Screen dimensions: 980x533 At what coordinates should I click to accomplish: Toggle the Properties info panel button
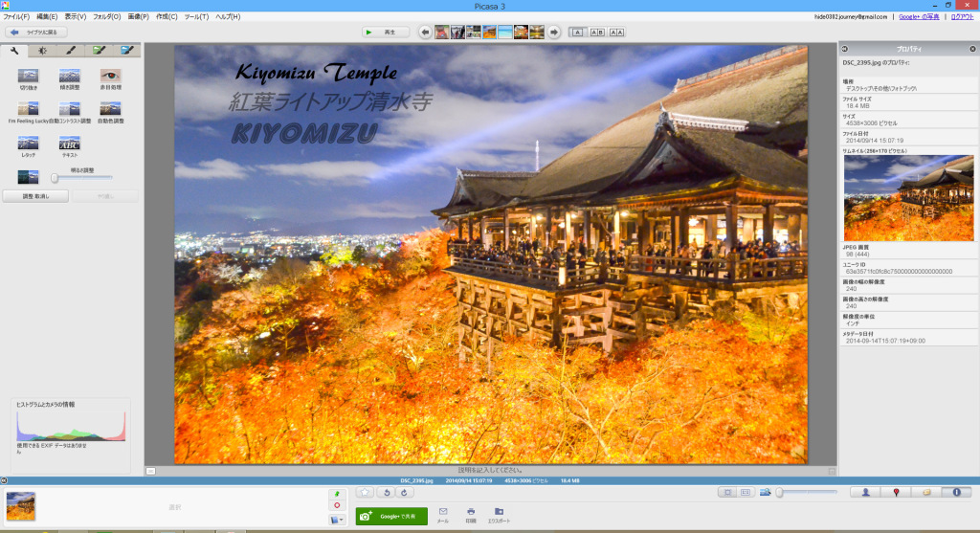(956, 493)
